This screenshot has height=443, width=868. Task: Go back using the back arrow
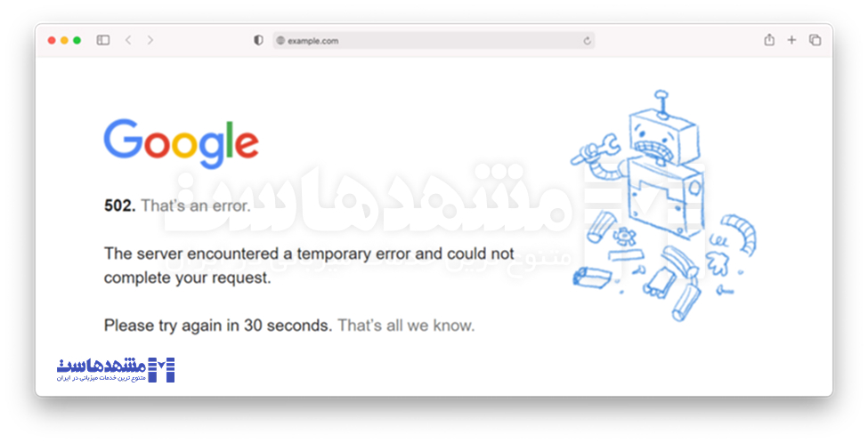[128, 40]
